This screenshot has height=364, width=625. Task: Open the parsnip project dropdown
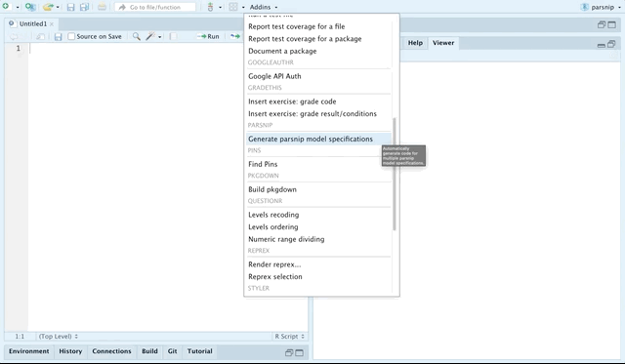point(602,7)
